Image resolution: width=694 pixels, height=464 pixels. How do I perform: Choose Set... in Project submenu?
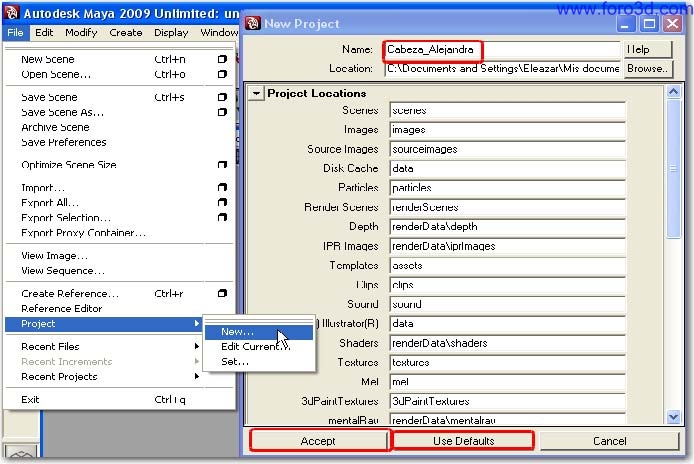coord(259,362)
